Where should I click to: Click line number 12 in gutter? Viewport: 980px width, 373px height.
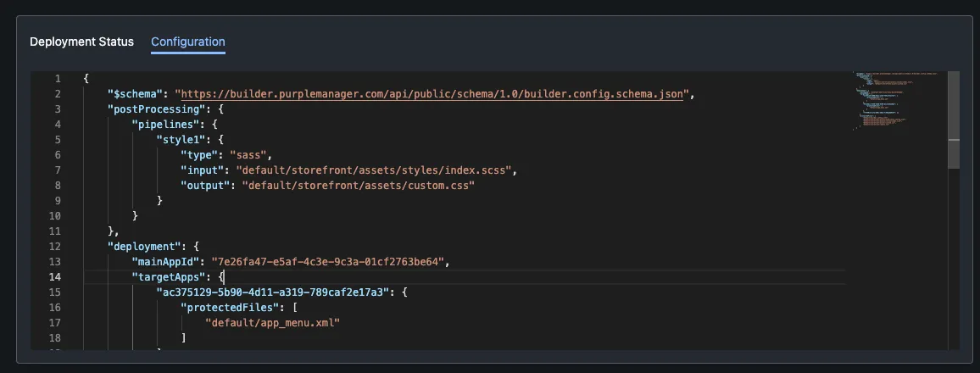coord(54,246)
